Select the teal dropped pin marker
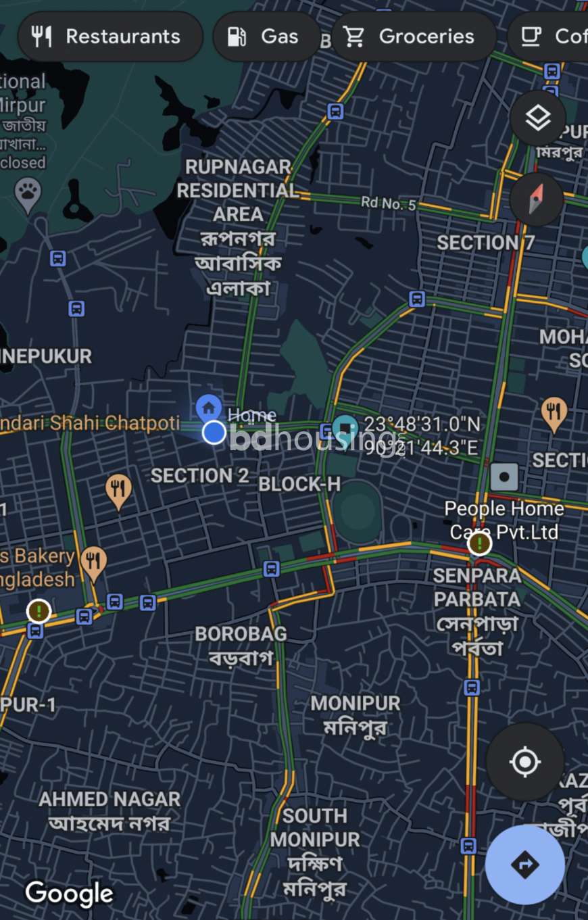 pyautogui.click(x=345, y=429)
